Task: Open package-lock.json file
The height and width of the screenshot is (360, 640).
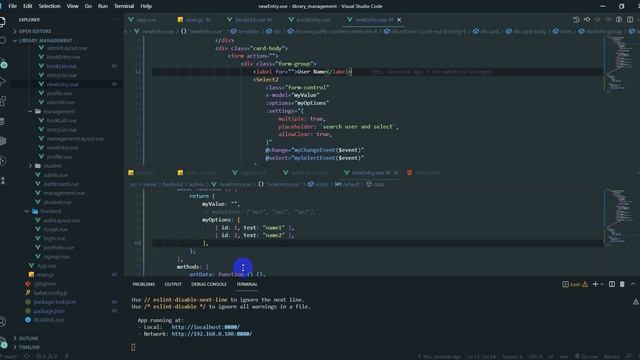Action: 55,302
